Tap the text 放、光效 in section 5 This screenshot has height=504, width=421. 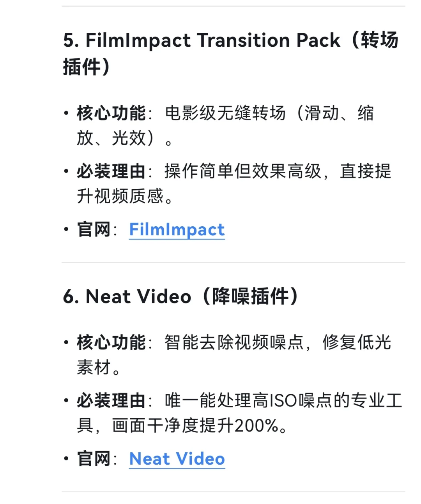111,138
